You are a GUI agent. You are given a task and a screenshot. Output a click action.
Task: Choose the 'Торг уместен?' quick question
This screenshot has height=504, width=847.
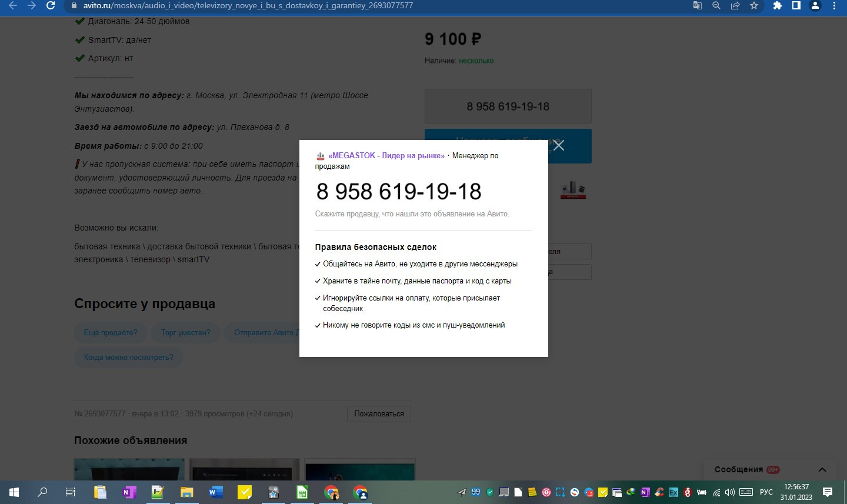coord(186,333)
